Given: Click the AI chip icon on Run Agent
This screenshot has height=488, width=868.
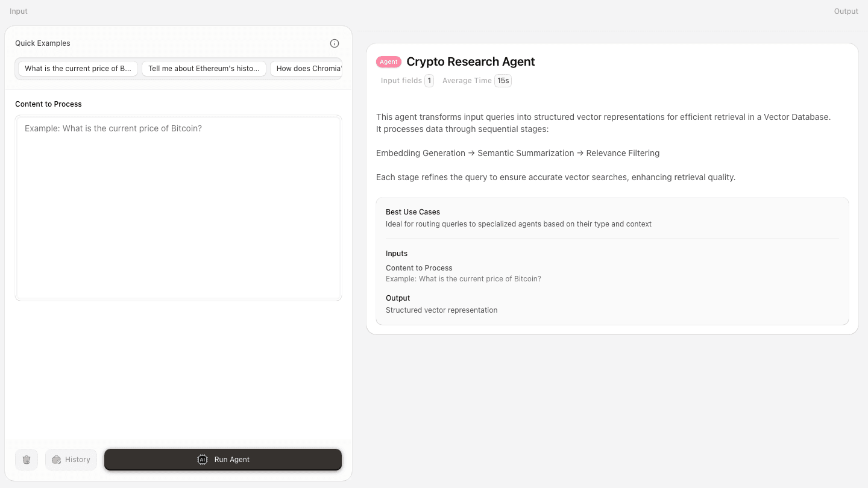Looking at the screenshot, I should (203, 460).
